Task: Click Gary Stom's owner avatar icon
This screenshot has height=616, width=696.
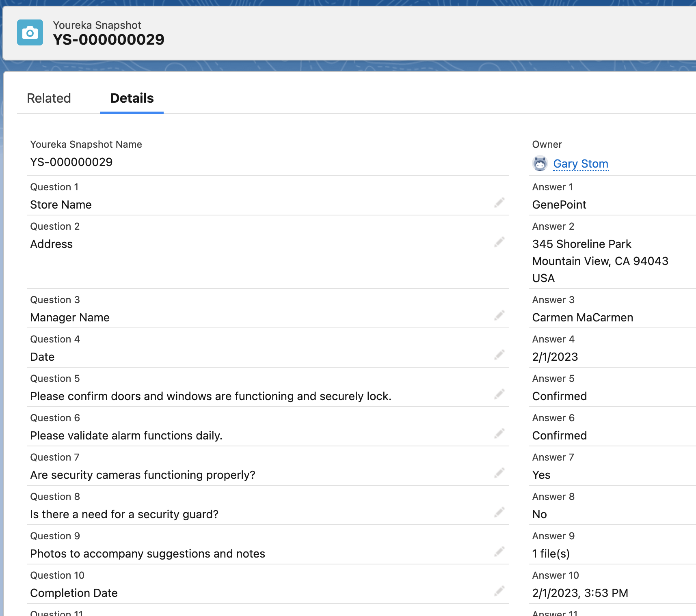Action: click(540, 164)
